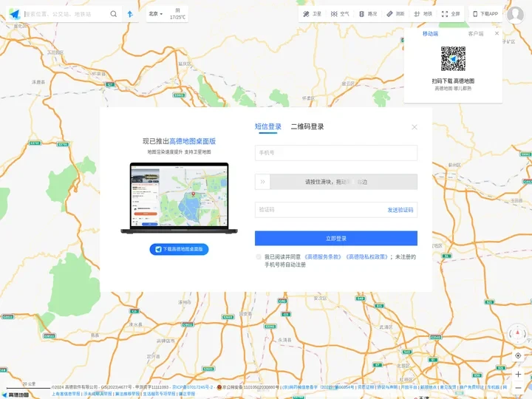
Task: Click the QR code image for Amap download
Action: 453,58
